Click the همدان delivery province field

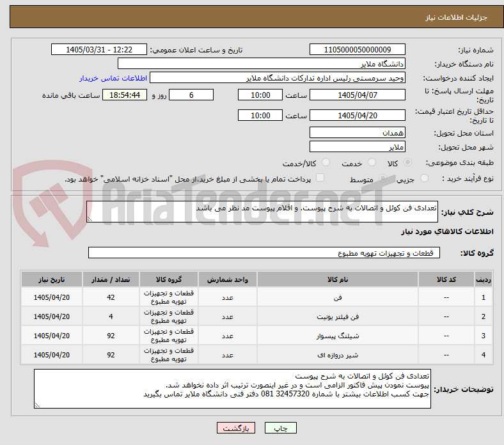[x=358, y=132]
